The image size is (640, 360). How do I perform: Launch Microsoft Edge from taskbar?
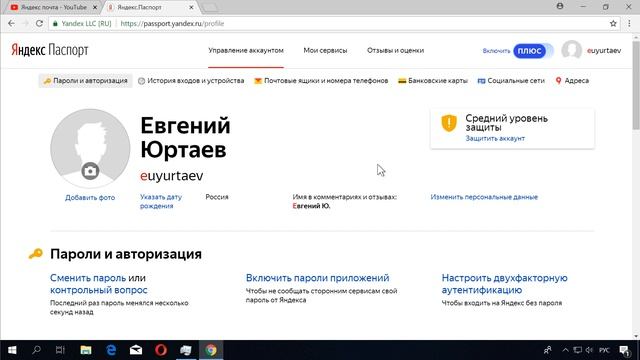pyautogui.click(x=111, y=350)
